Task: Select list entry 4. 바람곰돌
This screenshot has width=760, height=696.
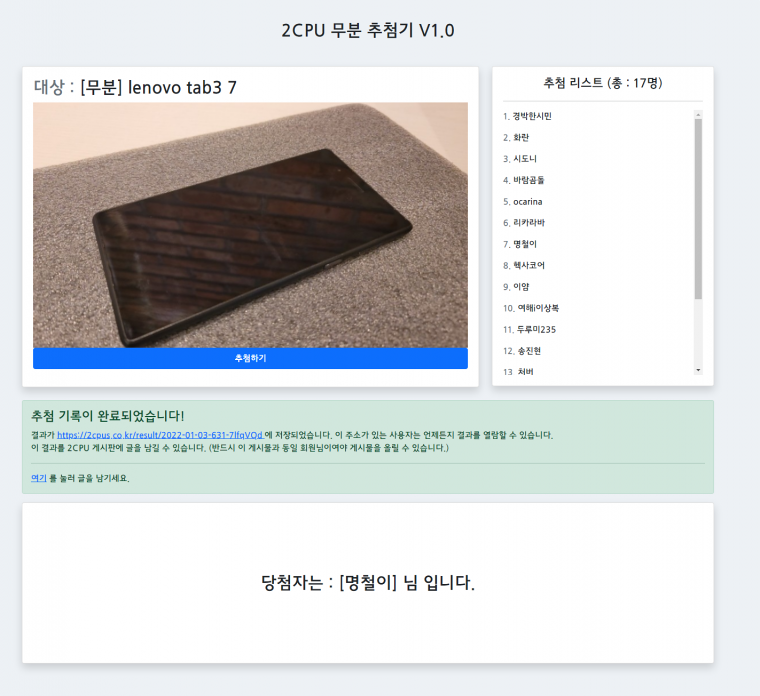Action: [523, 180]
